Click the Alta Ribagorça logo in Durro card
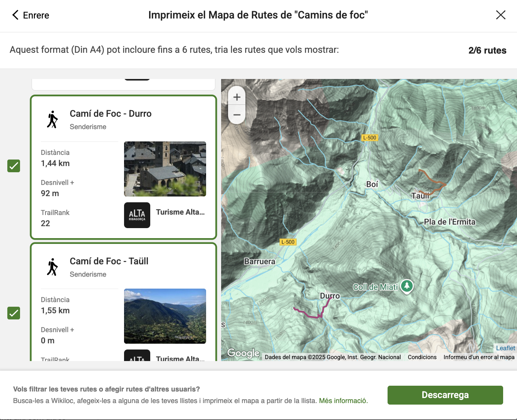 click(137, 215)
